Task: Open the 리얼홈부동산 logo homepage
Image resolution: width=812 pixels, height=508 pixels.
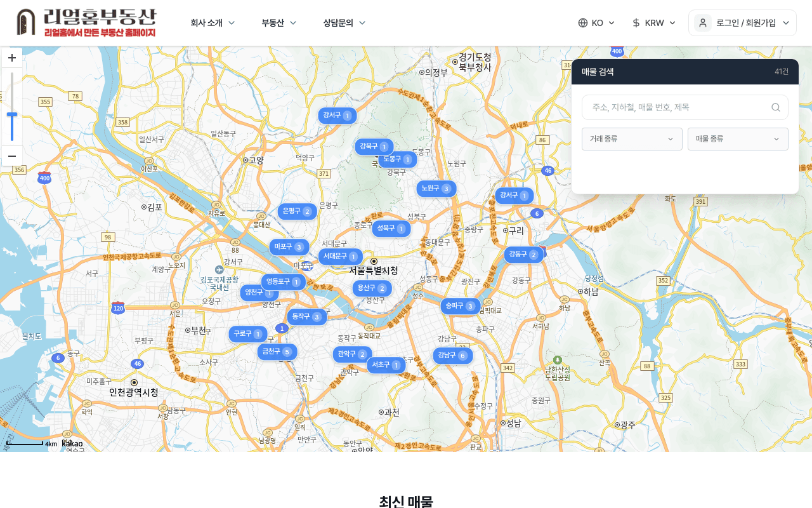Action: 86,23
